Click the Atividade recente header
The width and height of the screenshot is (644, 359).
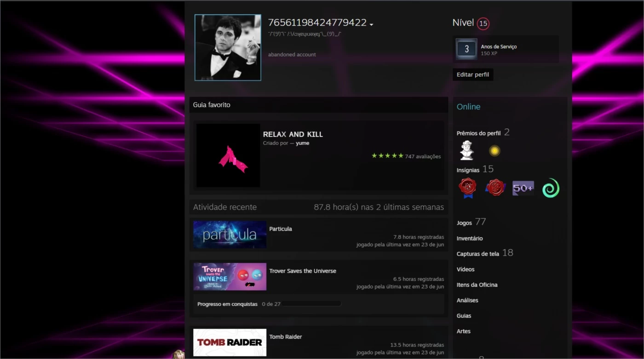(225, 207)
